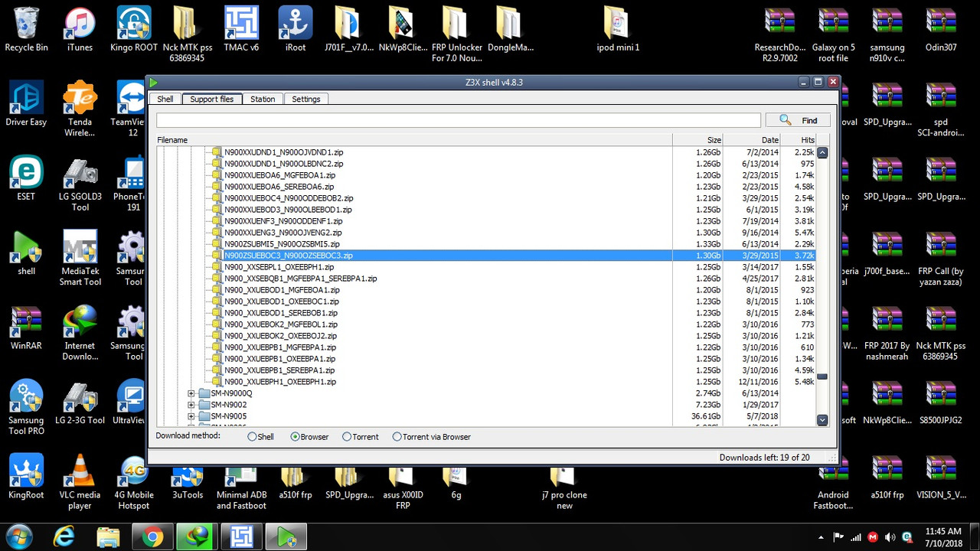Select the TMAC v6 desktop icon
The width and height of the screenshot is (980, 551).
coord(241,30)
